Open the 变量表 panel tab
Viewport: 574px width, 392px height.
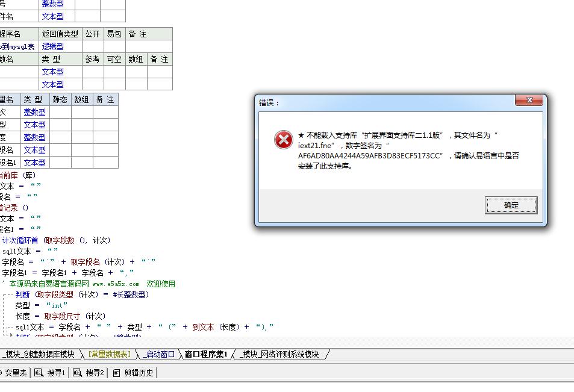pos(14,373)
